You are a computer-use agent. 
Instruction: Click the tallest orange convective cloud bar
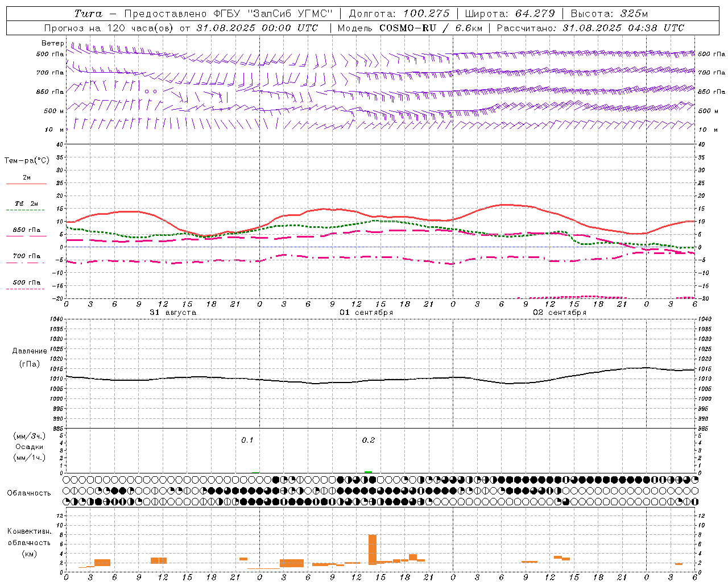tap(373, 550)
